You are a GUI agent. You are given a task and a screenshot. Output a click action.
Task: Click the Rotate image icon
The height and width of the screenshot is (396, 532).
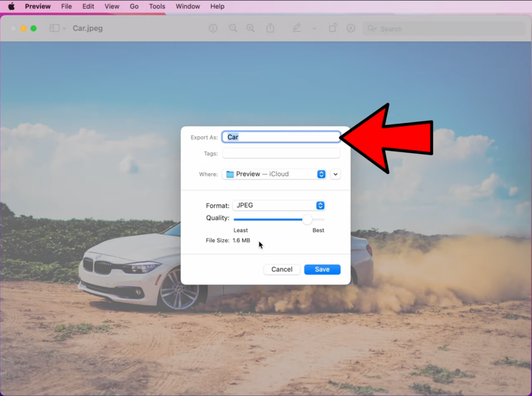coord(333,28)
